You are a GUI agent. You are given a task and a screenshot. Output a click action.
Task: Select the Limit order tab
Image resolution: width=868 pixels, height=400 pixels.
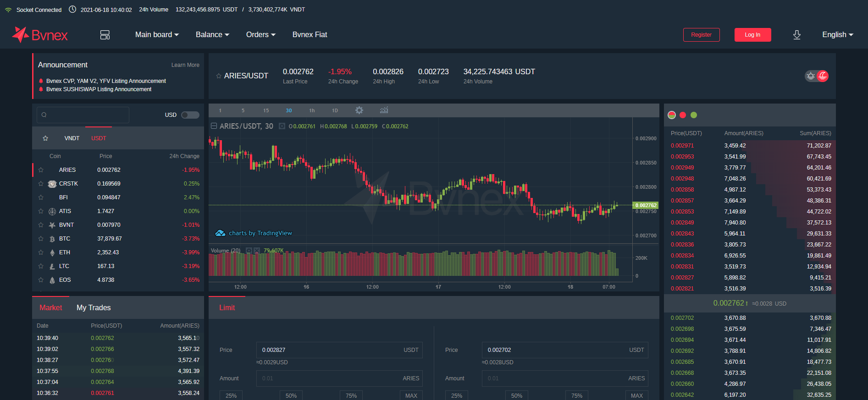click(227, 308)
